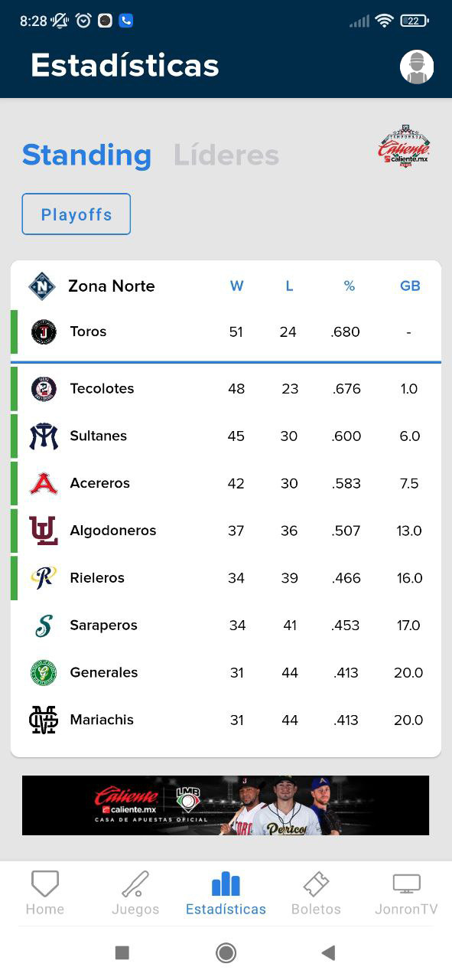Tap the Tecolotes team logo
This screenshot has height=980, width=452.
pyautogui.click(x=44, y=389)
